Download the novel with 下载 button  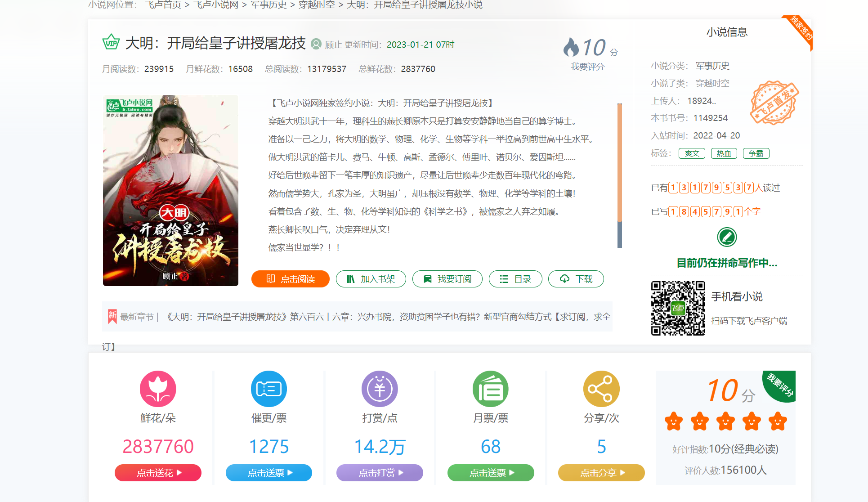tap(576, 279)
